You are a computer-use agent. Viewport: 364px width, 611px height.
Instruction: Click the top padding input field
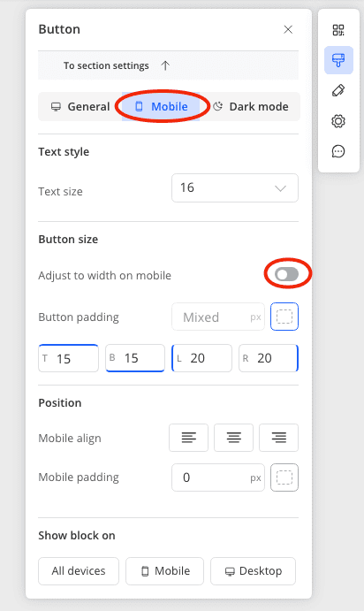click(x=69, y=358)
